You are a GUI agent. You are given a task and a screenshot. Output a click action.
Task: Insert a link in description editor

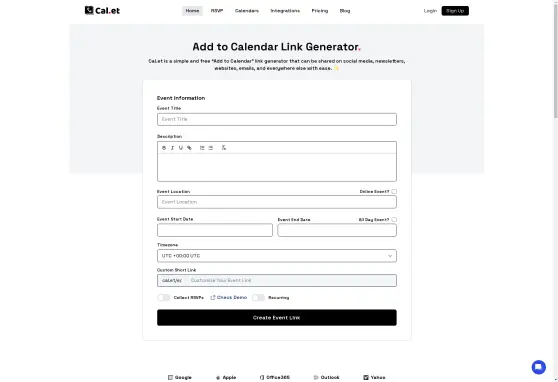click(189, 148)
